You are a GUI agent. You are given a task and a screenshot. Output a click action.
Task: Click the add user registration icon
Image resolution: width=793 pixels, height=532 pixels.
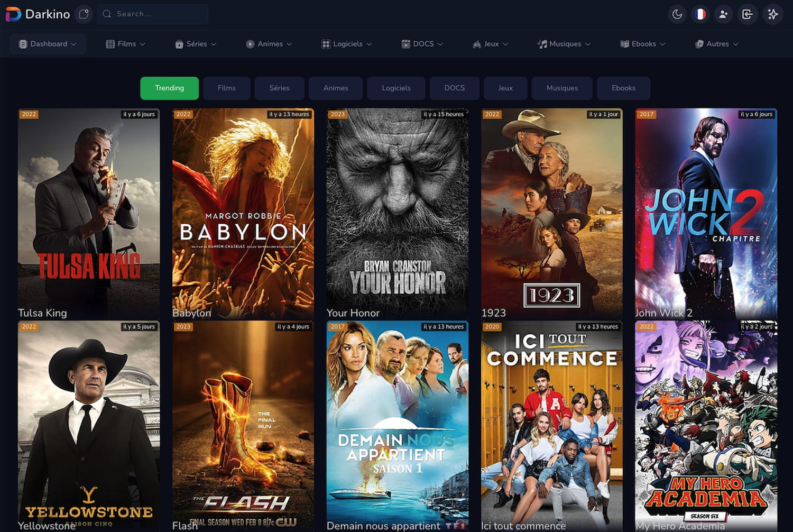[723, 14]
